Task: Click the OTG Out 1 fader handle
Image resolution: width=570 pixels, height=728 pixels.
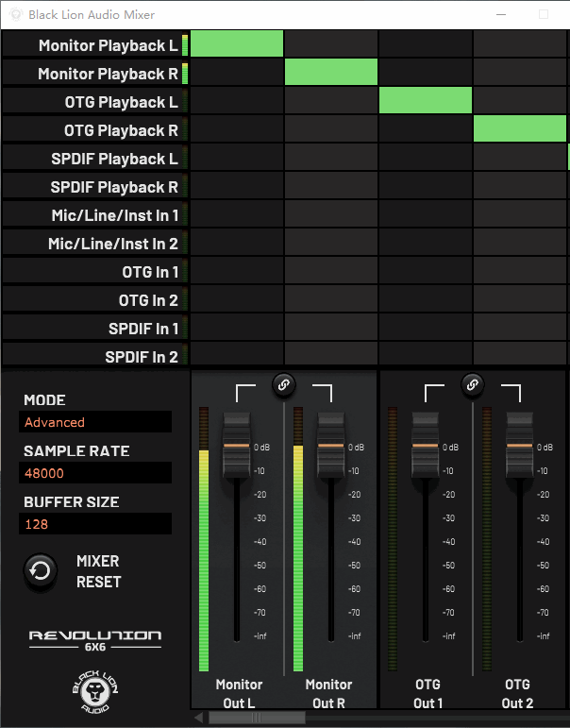Action: [x=425, y=444]
